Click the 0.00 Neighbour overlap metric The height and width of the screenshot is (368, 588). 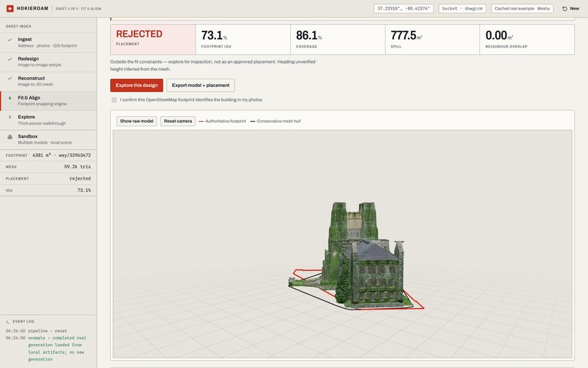pos(527,39)
